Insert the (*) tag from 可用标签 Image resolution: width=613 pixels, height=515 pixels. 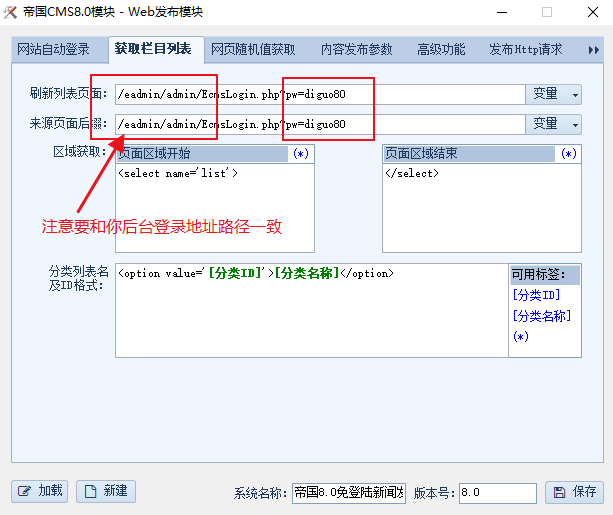click(521, 336)
